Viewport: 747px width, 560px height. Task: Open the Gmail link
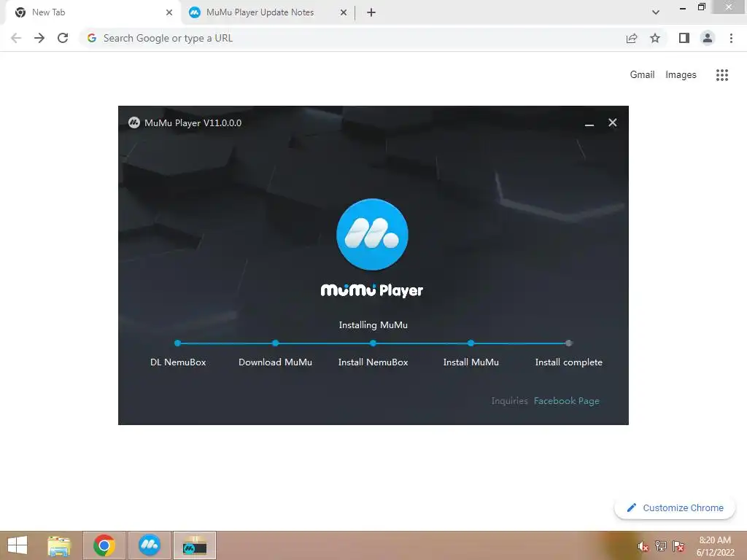(x=642, y=75)
